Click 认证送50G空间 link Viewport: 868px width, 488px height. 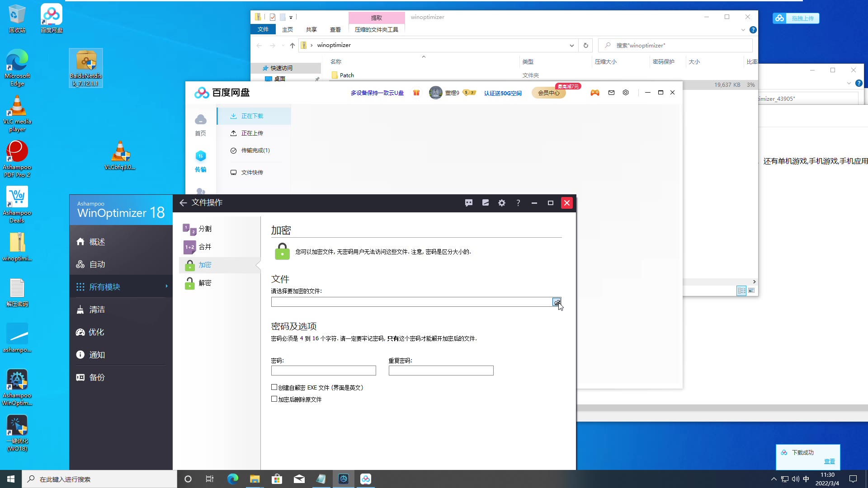pos(503,93)
